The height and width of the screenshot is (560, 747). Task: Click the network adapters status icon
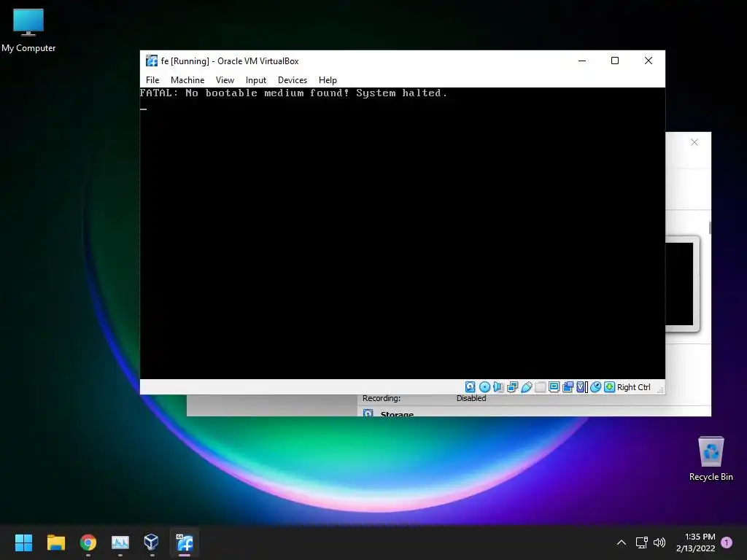click(512, 387)
